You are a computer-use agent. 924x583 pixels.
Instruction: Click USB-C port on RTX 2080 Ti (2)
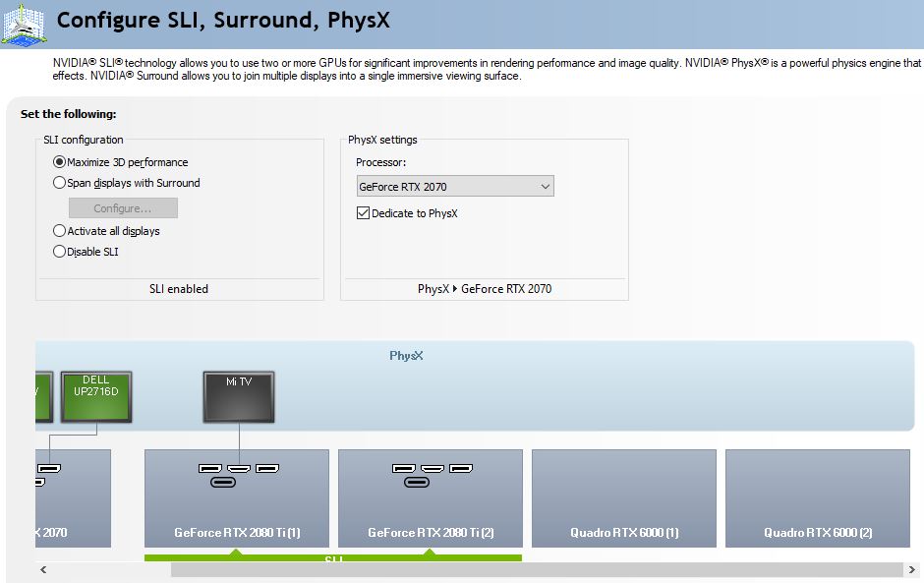417,482
